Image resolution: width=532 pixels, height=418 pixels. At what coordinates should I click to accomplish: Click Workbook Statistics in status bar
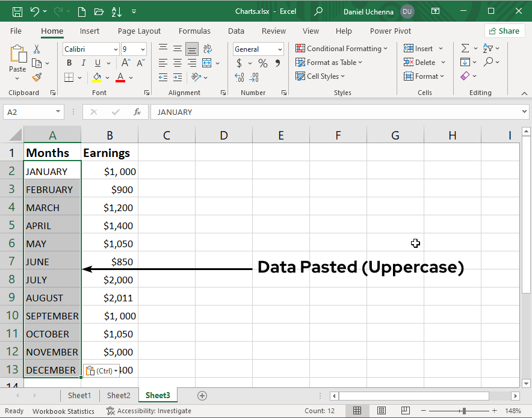pyautogui.click(x=63, y=411)
